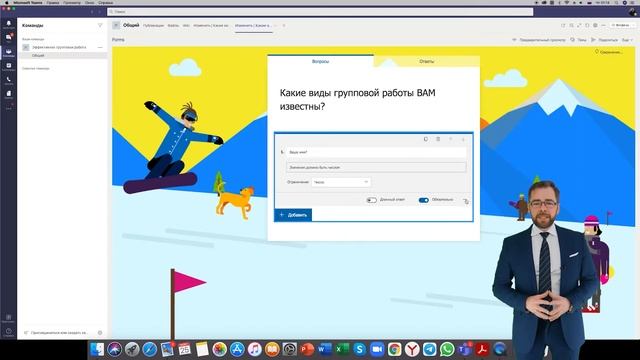Open Files in the Teams sidebar

9,94
